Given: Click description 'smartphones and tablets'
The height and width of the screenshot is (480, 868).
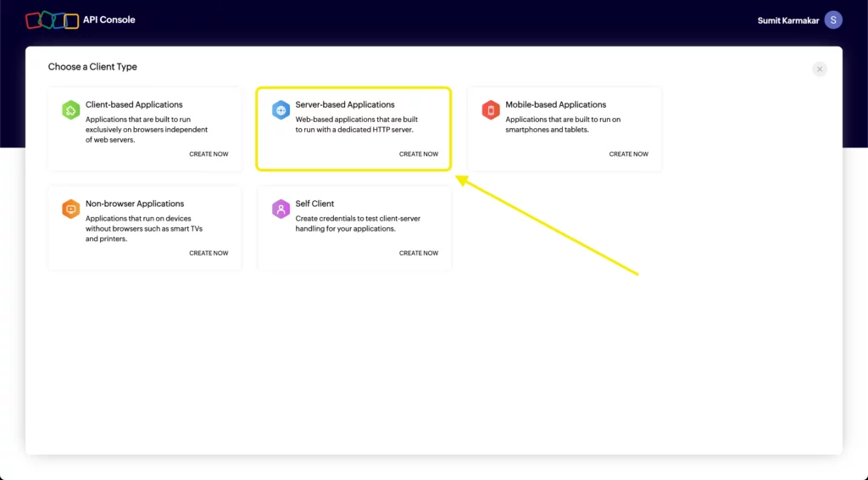Looking at the screenshot, I should pos(547,130).
